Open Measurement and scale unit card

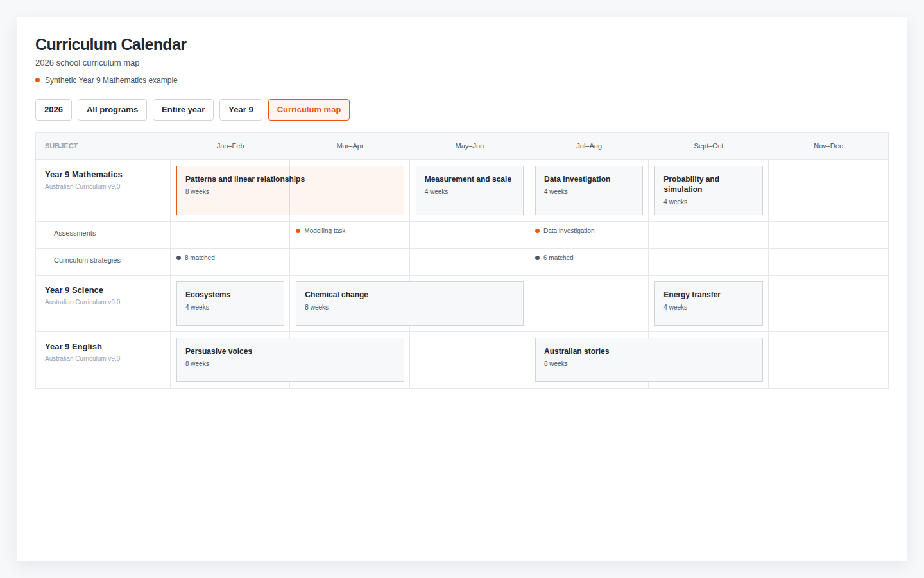(470, 190)
